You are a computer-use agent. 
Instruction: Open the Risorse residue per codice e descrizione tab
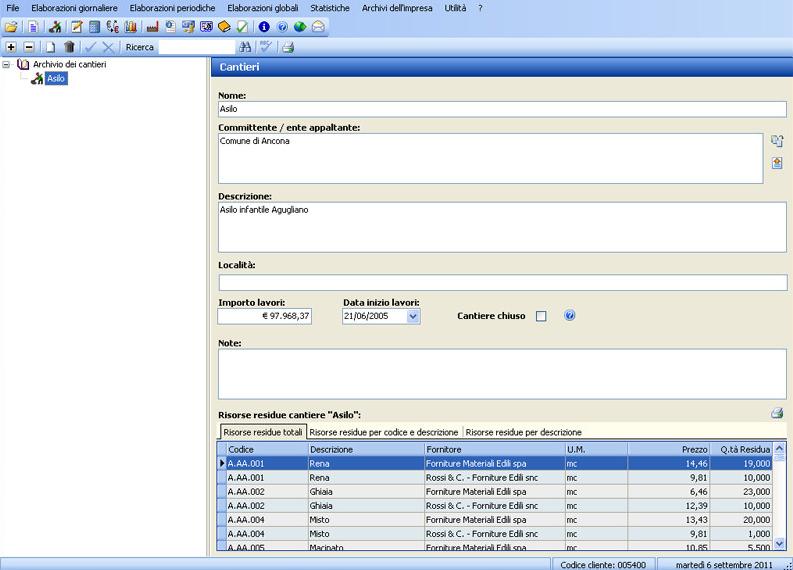click(384, 432)
